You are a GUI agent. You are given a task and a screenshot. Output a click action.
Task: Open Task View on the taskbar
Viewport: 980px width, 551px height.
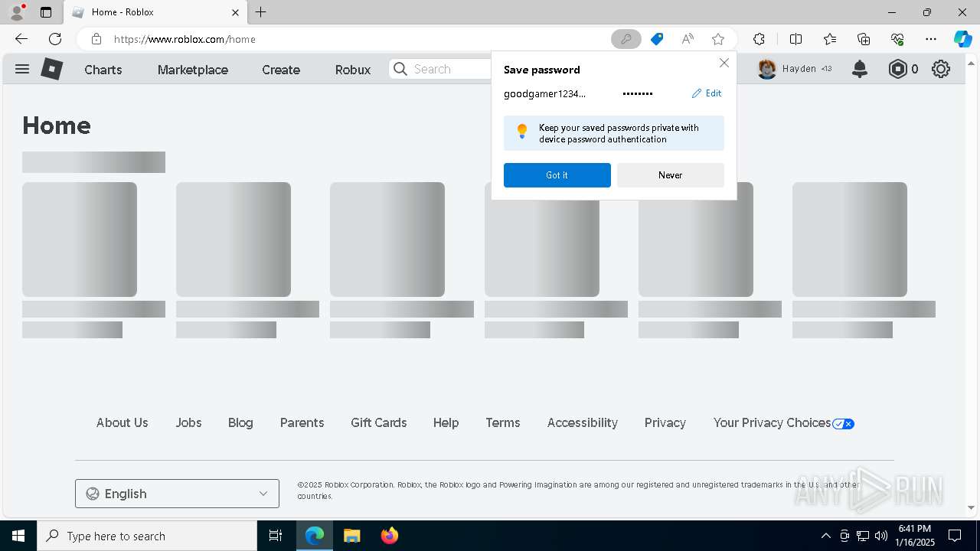[276, 536]
